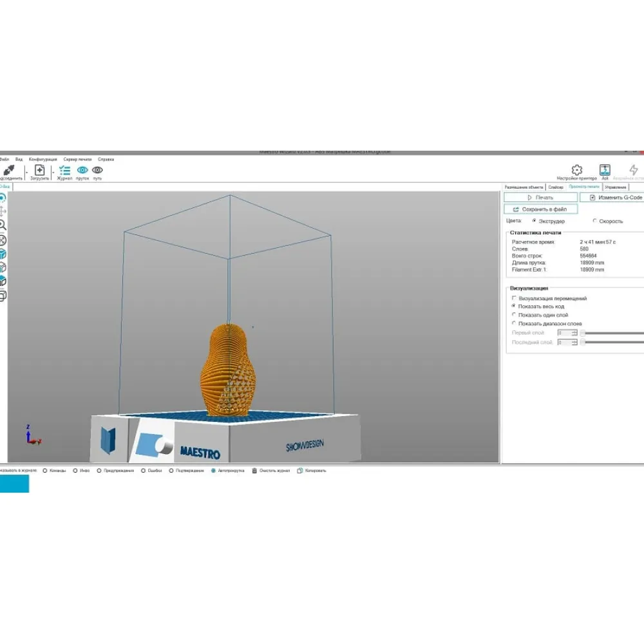
Task: Open the Конфигурация menu
Action: point(43,159)
